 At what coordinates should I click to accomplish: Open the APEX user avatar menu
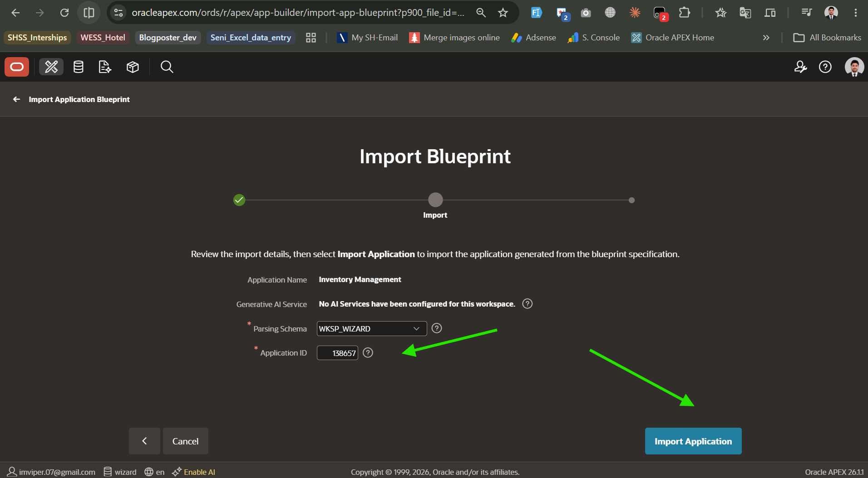[x=854, y=67]
